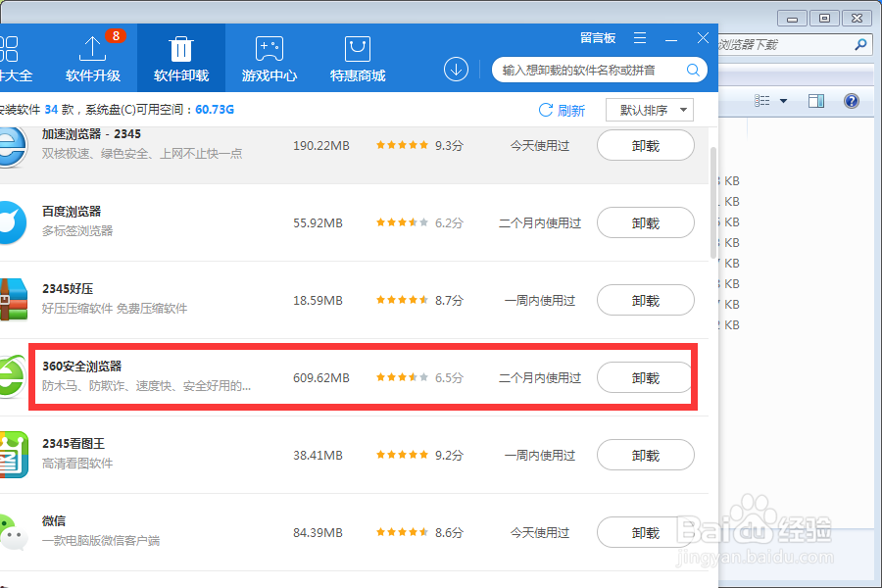Click the available space value 60.73G

(x=215, y=109)
